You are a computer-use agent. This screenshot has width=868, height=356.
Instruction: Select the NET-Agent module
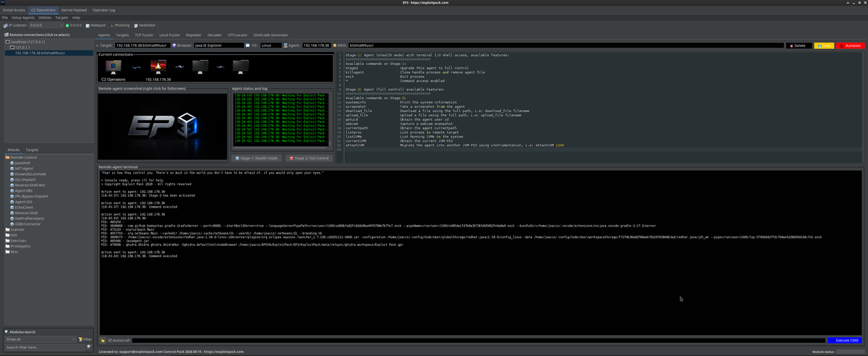(22, 168)
